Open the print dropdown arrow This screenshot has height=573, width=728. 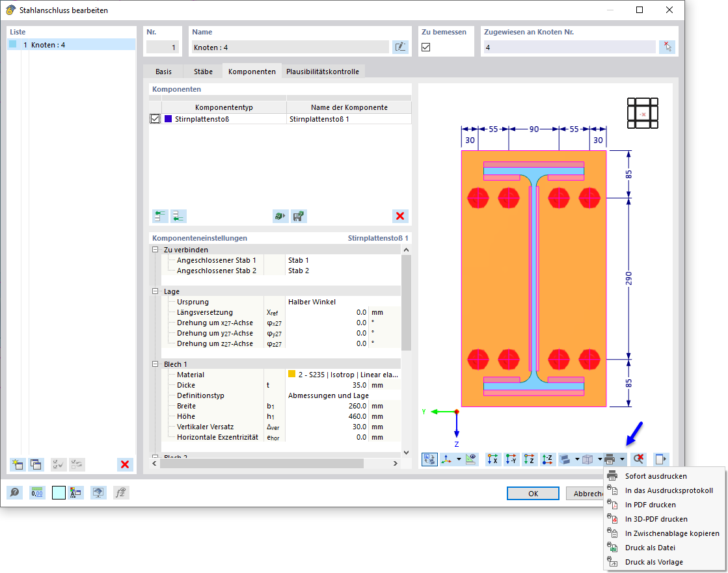coord(622,459)
